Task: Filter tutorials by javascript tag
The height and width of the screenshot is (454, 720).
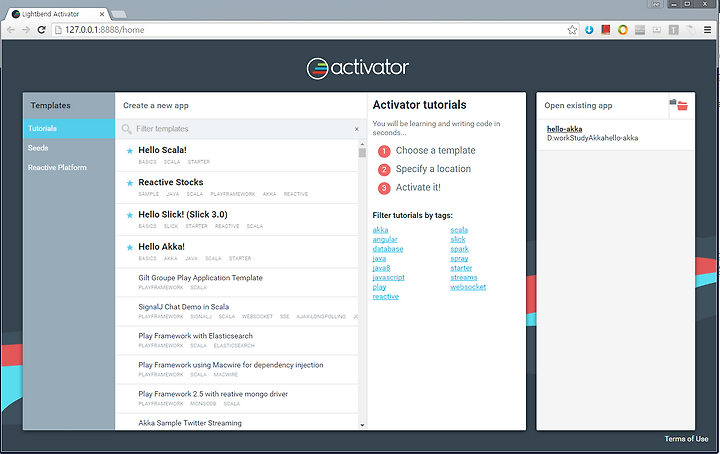Action: click(x=388, y=277)
